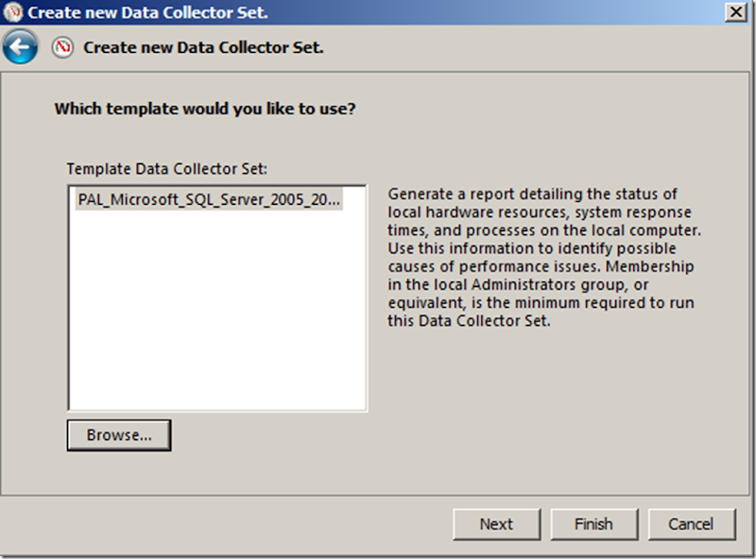Click 'Generate a report detailing the status' text

point(532,194)
